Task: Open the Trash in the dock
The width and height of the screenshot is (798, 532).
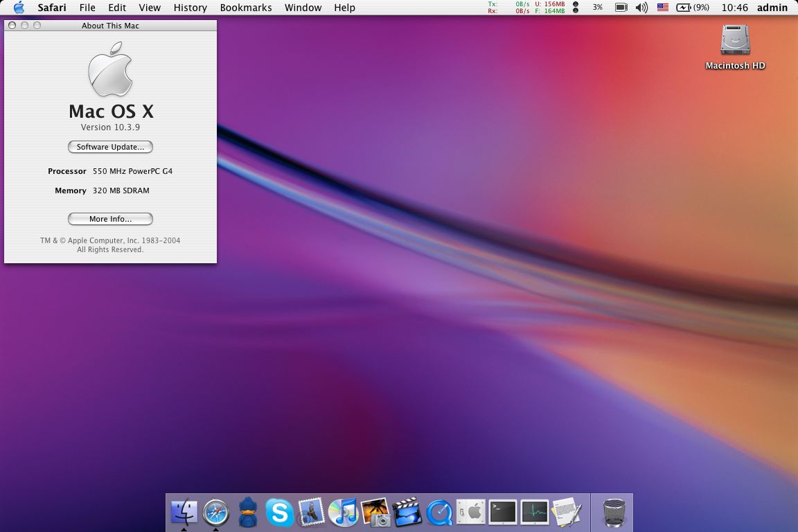Action: pos(613,513)
